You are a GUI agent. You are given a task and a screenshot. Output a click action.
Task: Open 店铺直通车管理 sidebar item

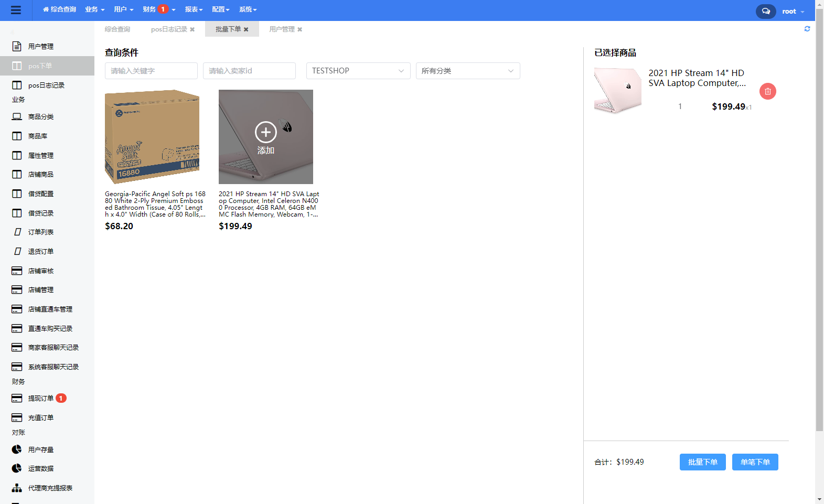(47, 309)
